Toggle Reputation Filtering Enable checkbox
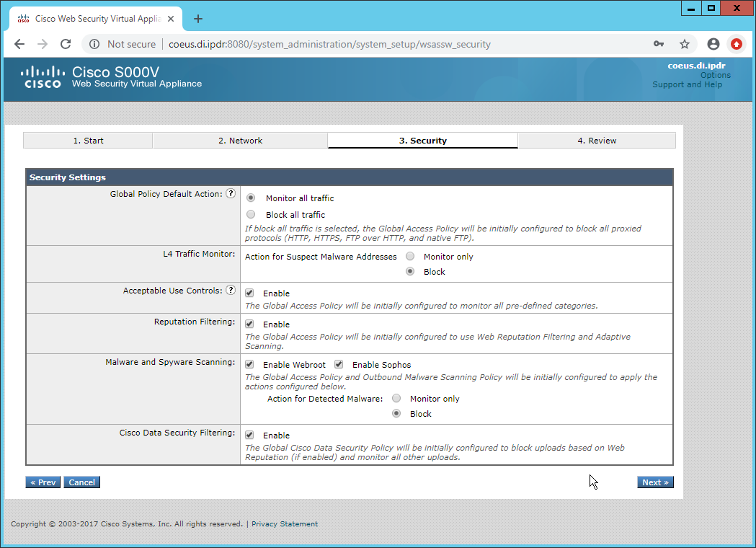756x548 pixels. [249, 324]
